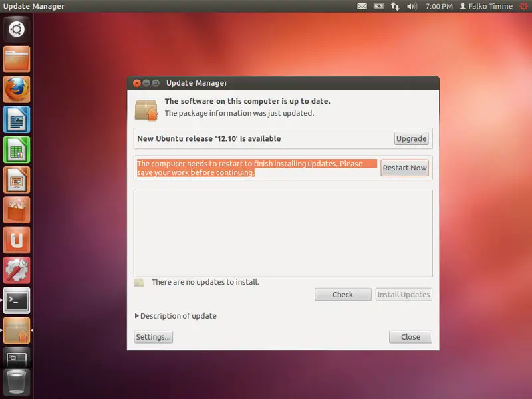Open the Ubuntu Dash home launcher
532x399 pixels.
[x=17, y=29]
